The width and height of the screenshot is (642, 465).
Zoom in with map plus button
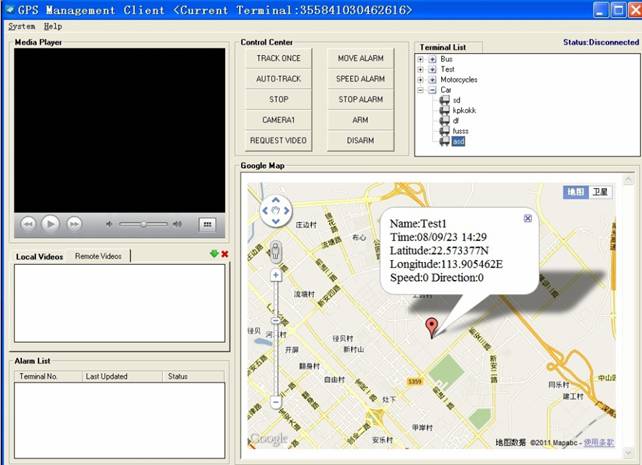coord(276,275)
